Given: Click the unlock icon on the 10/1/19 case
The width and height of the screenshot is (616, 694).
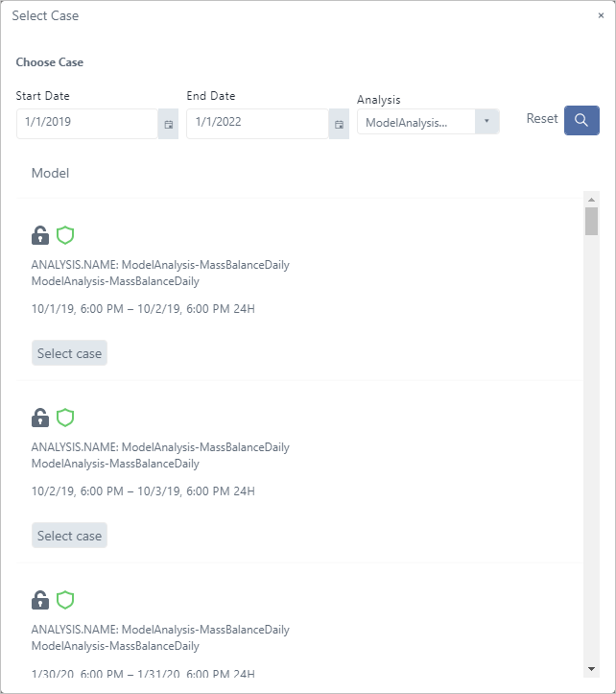Looking at the screenshot, I should point(40,235).
